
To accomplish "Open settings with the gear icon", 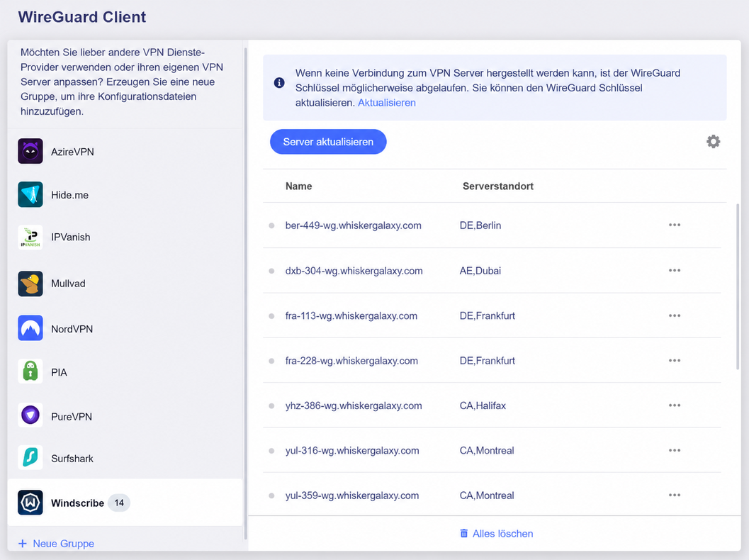I will [x=713, y=142].
